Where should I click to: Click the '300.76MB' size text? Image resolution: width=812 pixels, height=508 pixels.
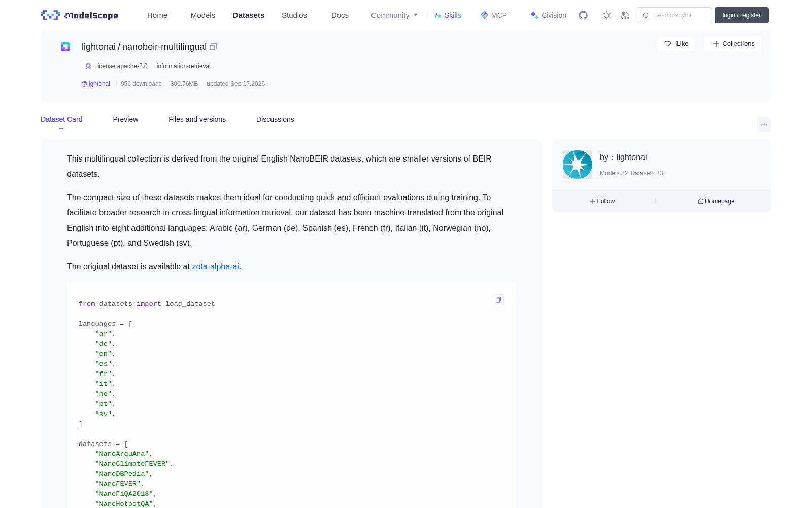(184, 84)
